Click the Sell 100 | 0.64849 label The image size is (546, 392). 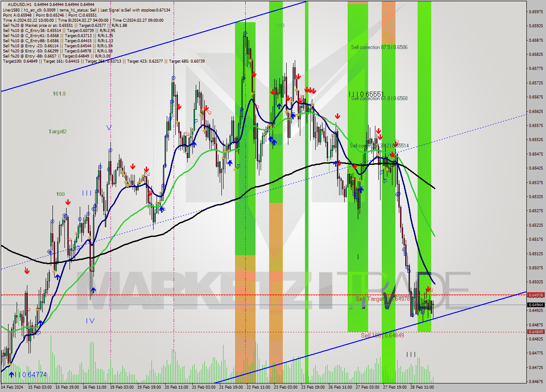click(x=382, y=335)
